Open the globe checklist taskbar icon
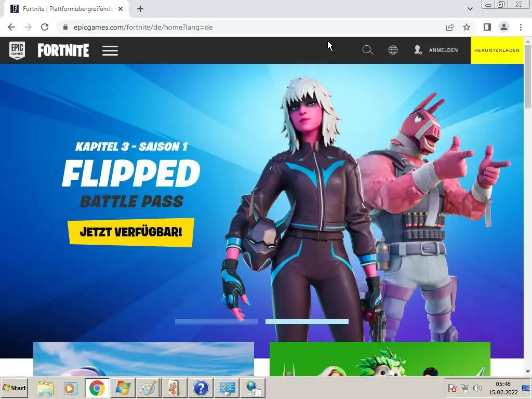532x399 pixels. pos(253,388)
